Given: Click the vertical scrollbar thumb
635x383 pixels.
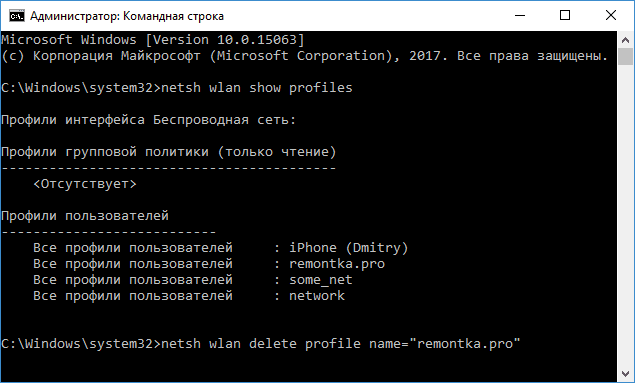Looking at the screenshot, I should coord(625,57).
